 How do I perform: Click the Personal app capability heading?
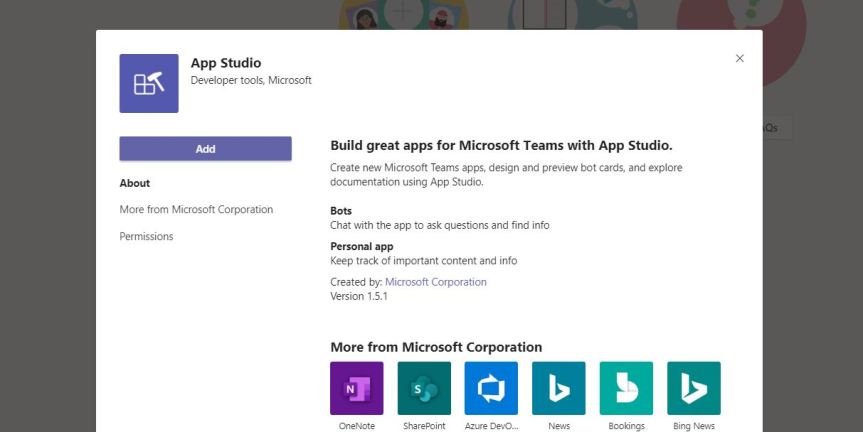pos(362,246)
